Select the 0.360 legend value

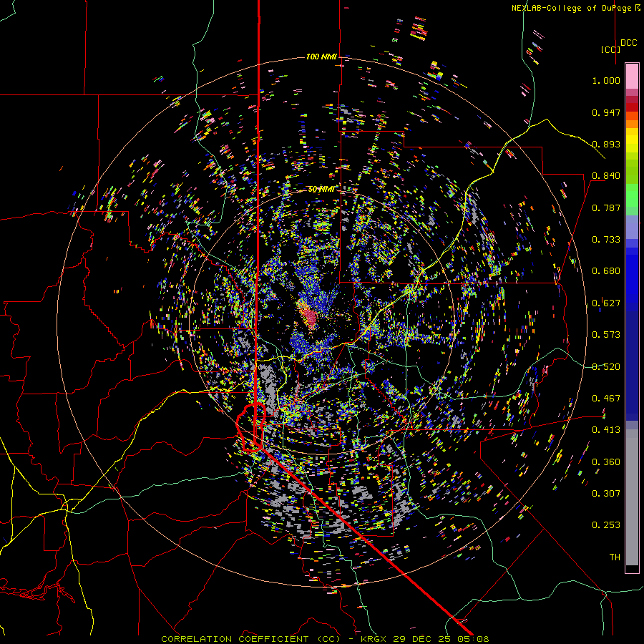pos(606,462)
